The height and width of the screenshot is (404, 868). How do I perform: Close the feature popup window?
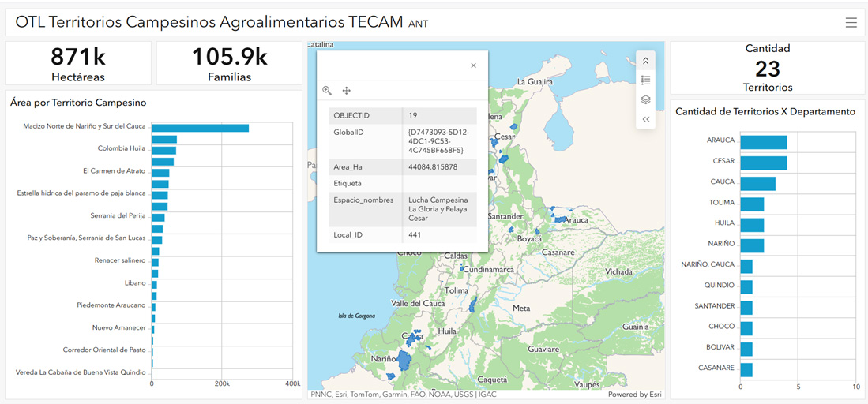(x=473, y=65)
